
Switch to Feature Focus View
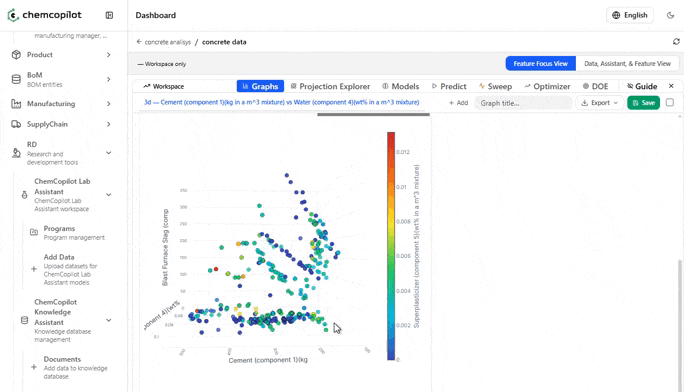pyautogui.click(x=540, y=64)
